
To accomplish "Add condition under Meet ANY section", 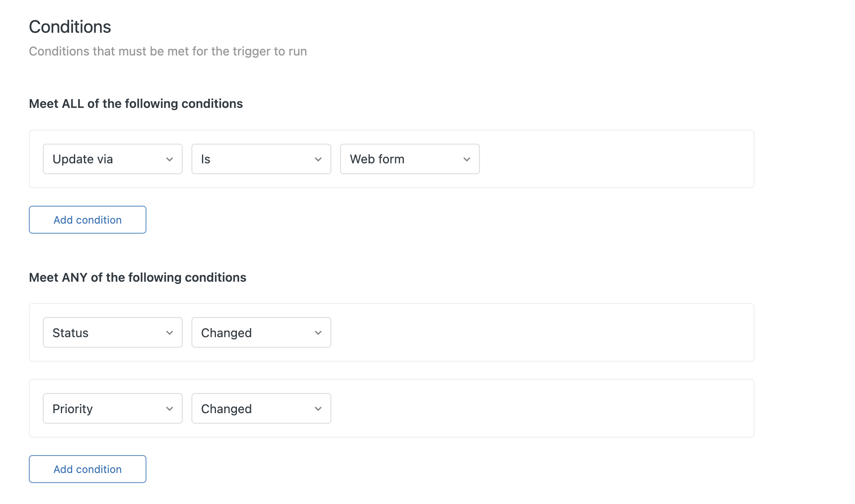I will click(87, 469).
